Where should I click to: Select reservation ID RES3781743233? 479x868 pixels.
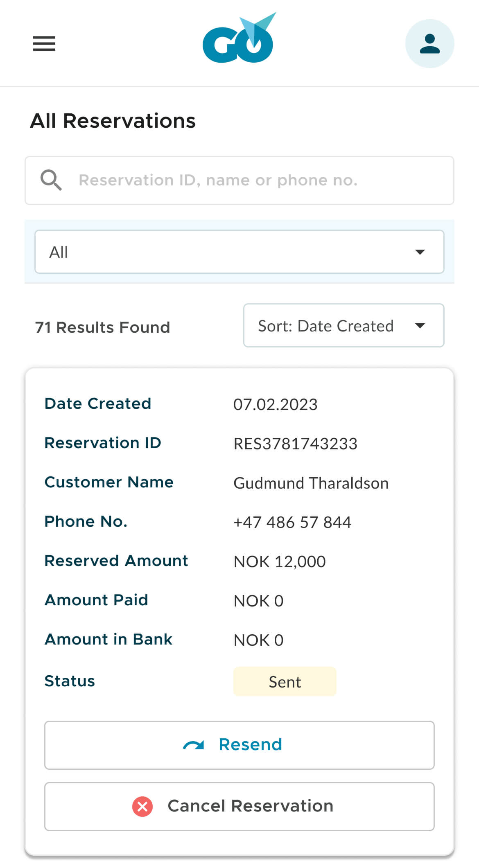[295, 444]
